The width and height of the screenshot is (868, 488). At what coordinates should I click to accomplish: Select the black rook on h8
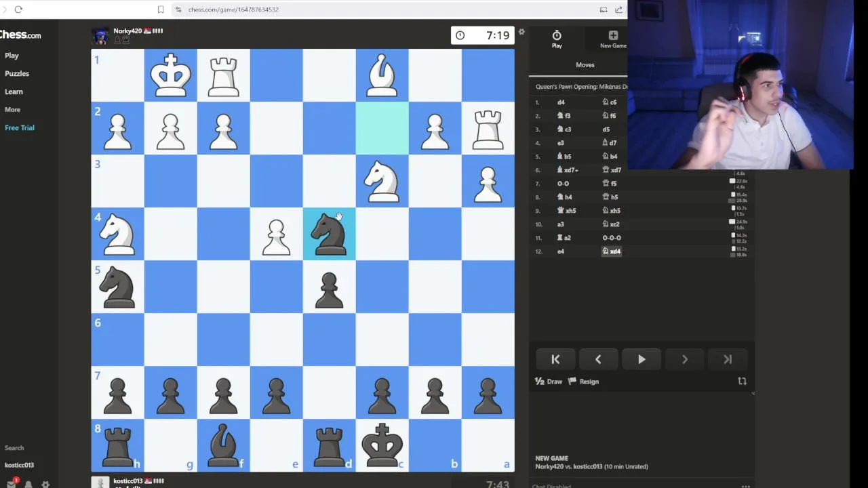(x=117, y=445)
